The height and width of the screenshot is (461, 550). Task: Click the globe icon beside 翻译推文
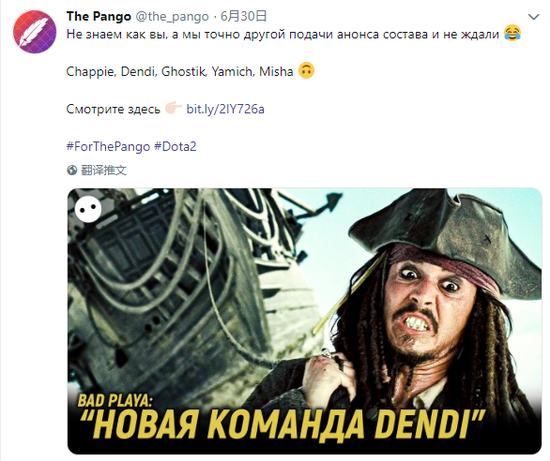tap(72, 171)
